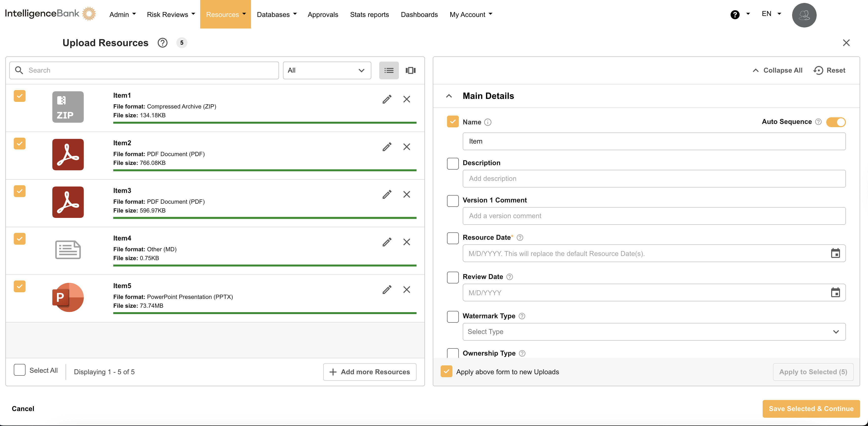Edit Item5 with the pencil icon
This screenshot has height=426, width=868.
point(387,290)
